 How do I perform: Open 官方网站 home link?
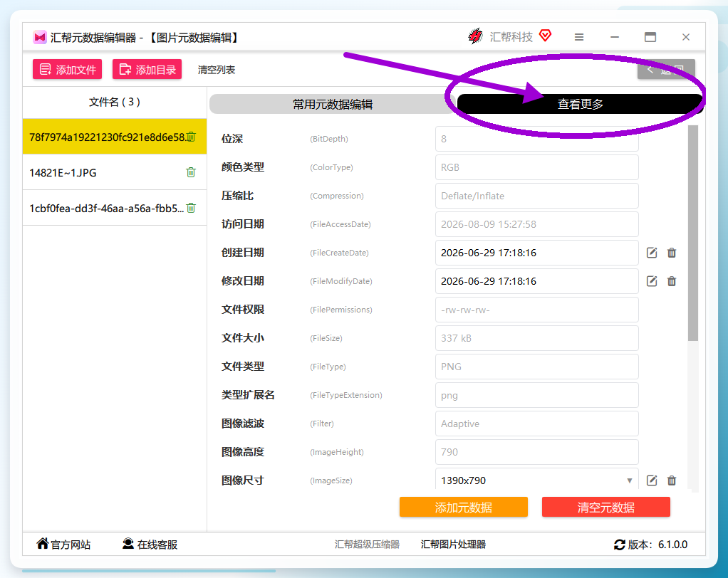pyautogui.click(x=63, y=544)
